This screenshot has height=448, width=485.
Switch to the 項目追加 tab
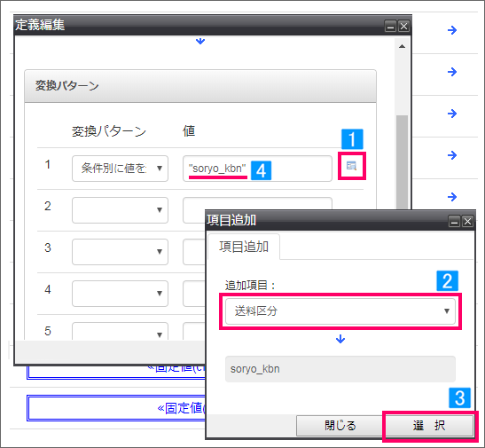tap(244, 247)
